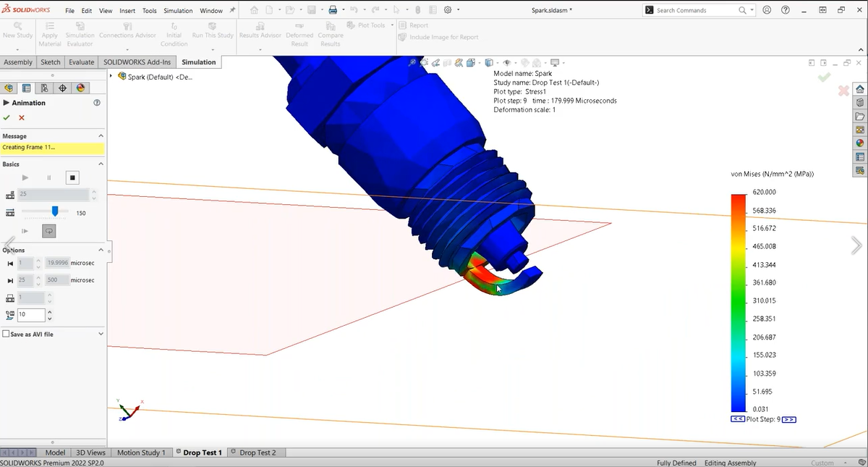Open the File menu

pos(69,11)
